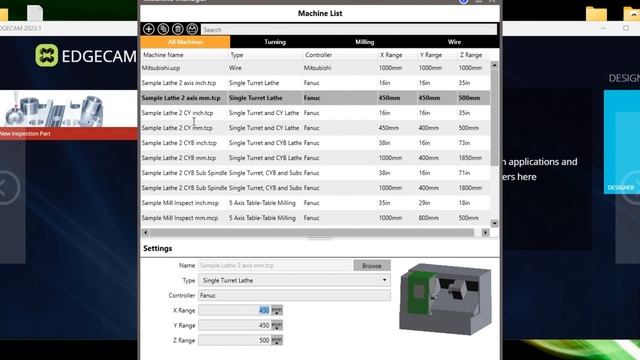Maximize the EDGECAM background window
Image resolution: width=640 pixels, height=360 pixels.
click(626, 28)
